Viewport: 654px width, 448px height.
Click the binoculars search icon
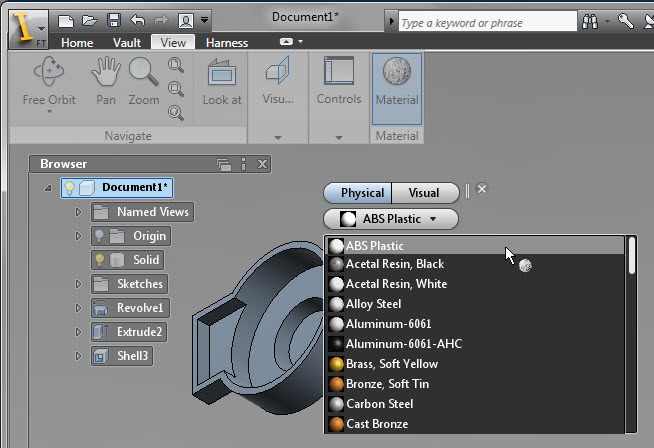[590, 21]
